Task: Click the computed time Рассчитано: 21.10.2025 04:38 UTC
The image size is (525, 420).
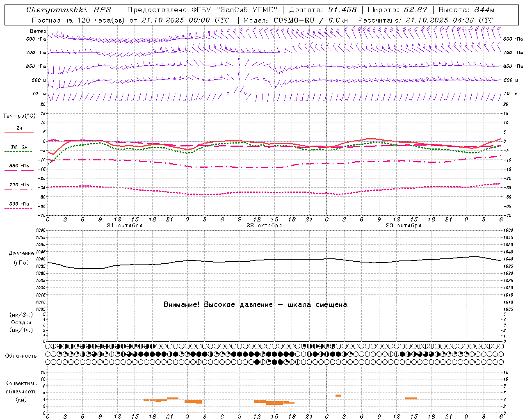Action: (x=426, y=20)
